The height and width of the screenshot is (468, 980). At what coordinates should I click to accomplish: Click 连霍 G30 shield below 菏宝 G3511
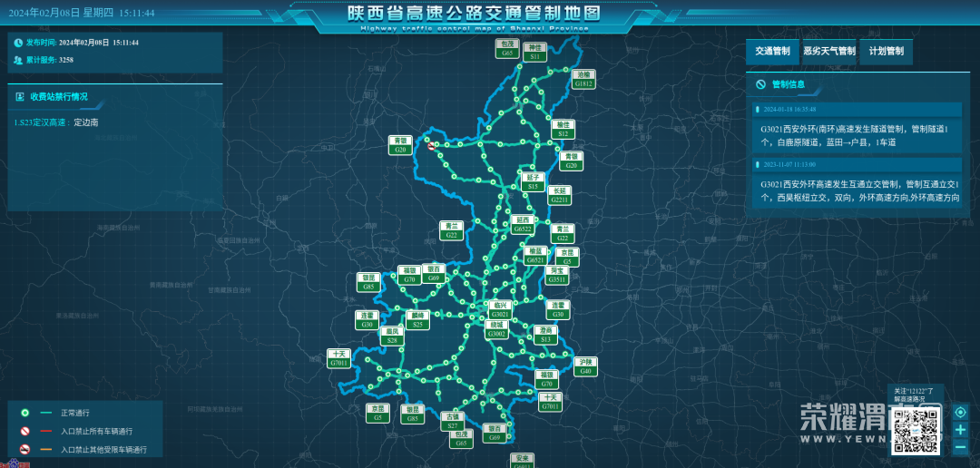click(557, 310)
